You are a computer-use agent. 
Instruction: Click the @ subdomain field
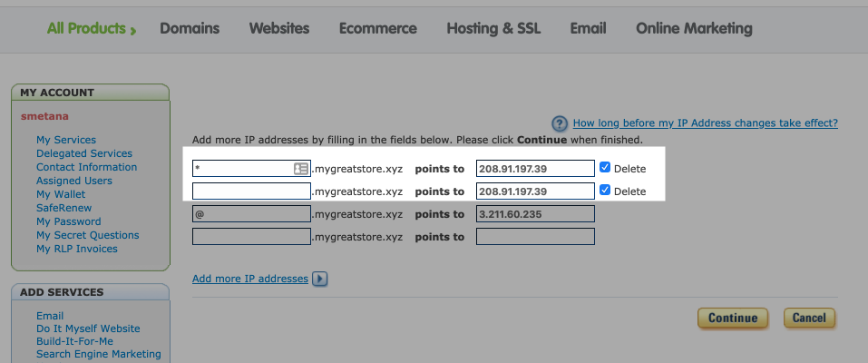pyautogui.click(x=251, y=214)
